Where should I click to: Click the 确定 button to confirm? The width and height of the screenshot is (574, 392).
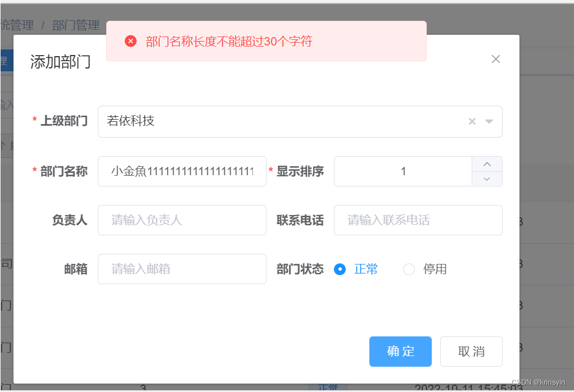click(x=400, y=351)
